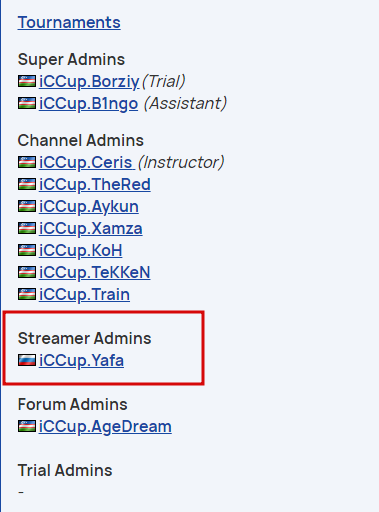Open iCCup.Ceris profile link

tap(87, 162)
